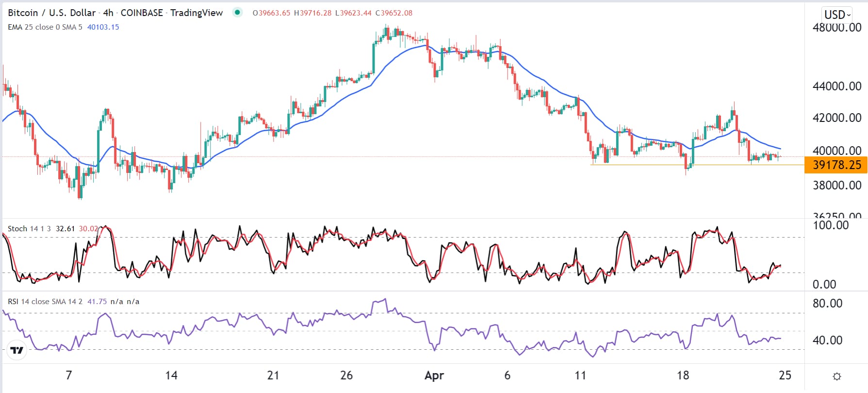
Task: Click the 100.00 label on Stoch scale
Action: [831, 225]
